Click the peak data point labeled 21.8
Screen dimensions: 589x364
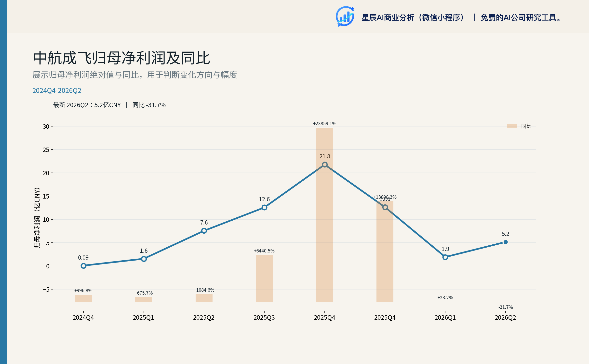[x=325, y=164]
